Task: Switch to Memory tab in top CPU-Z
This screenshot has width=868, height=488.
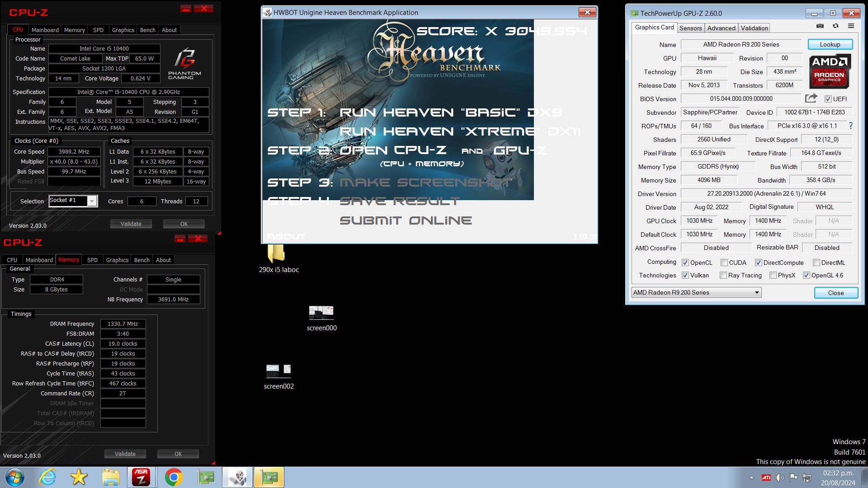Action: click(x=75, y=30)
